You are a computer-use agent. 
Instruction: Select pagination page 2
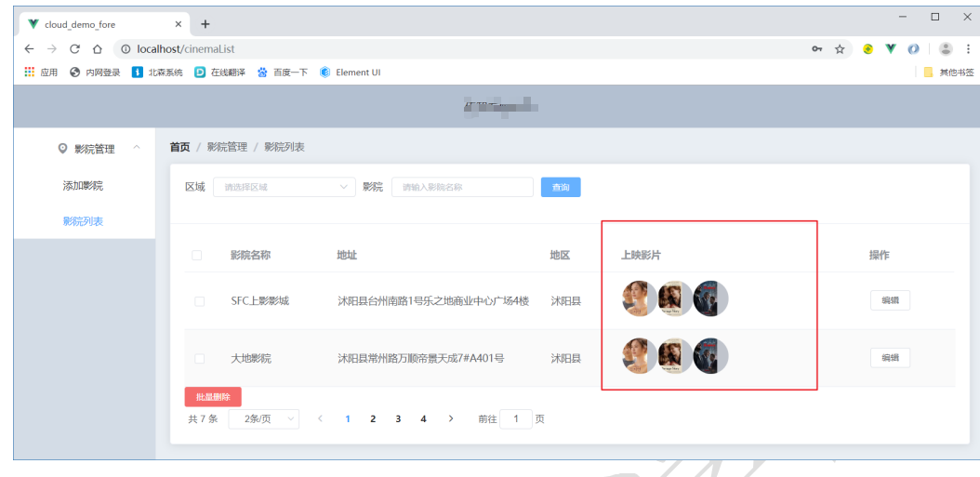[x=373, y=418]
